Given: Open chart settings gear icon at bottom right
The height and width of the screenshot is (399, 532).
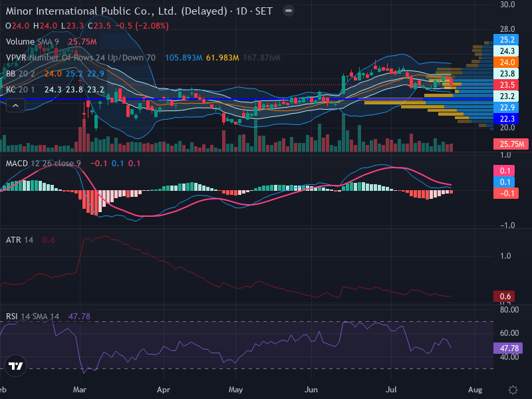Looking at the screenshot, I should [513, 390].
